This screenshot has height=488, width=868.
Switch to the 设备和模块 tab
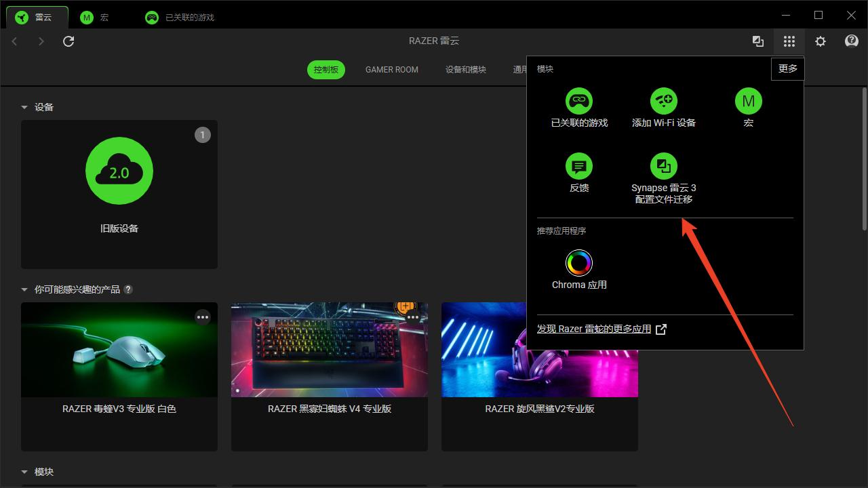(x=465, y=69)
